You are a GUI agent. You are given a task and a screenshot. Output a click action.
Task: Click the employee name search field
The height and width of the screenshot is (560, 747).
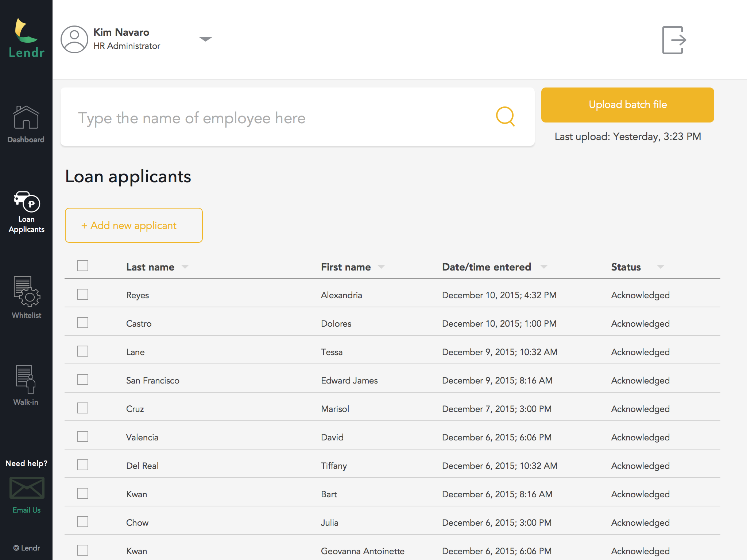(x=277, y=117)
